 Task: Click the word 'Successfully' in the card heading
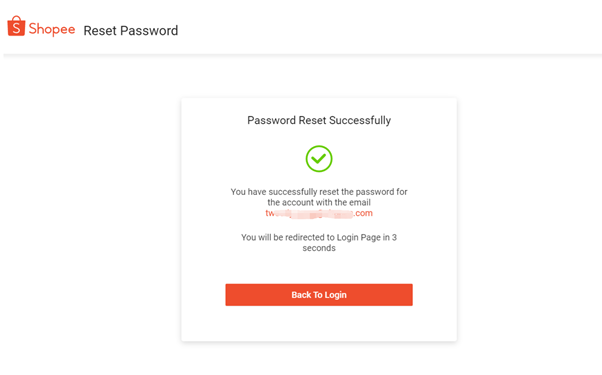coord(360,120)
